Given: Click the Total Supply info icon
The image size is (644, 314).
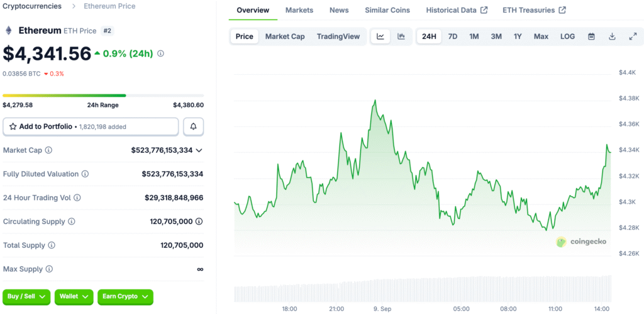Looking at the screenshot, I should click(52, 245).
